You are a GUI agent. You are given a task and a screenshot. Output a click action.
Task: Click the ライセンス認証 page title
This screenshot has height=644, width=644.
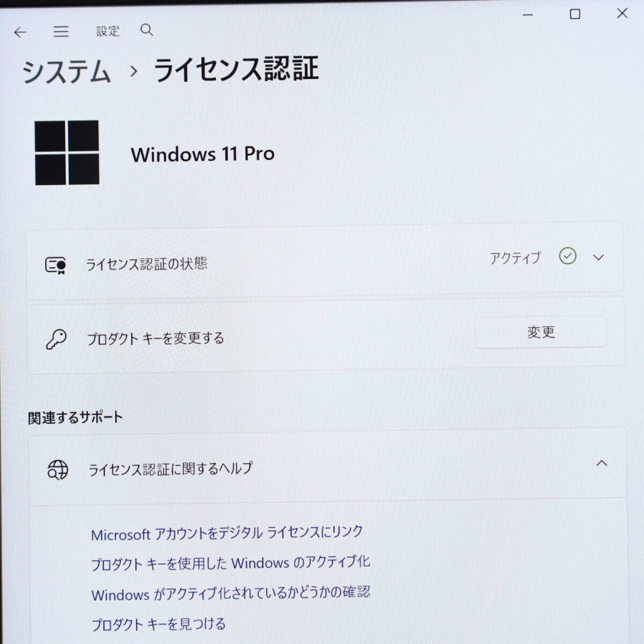237,70
